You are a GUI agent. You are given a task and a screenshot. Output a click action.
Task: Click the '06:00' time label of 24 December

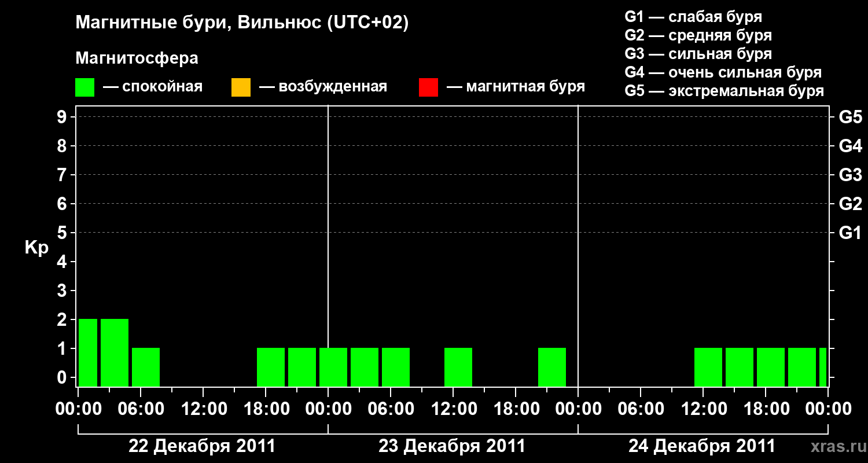pyautogui.click(x=640, y=409)
